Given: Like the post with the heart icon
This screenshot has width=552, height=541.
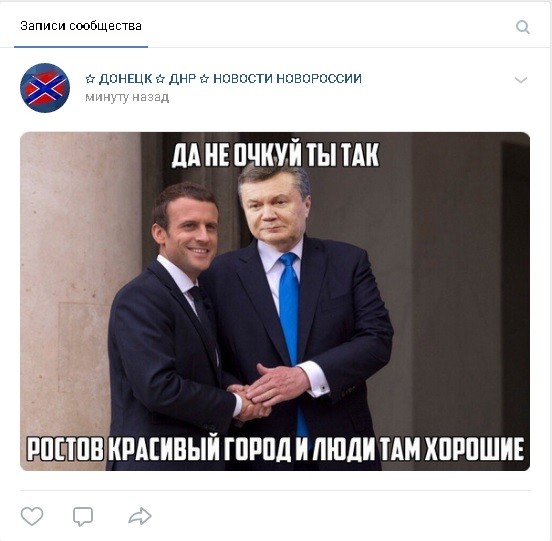Looking at the screenshot, I should [x=32, y=516].
